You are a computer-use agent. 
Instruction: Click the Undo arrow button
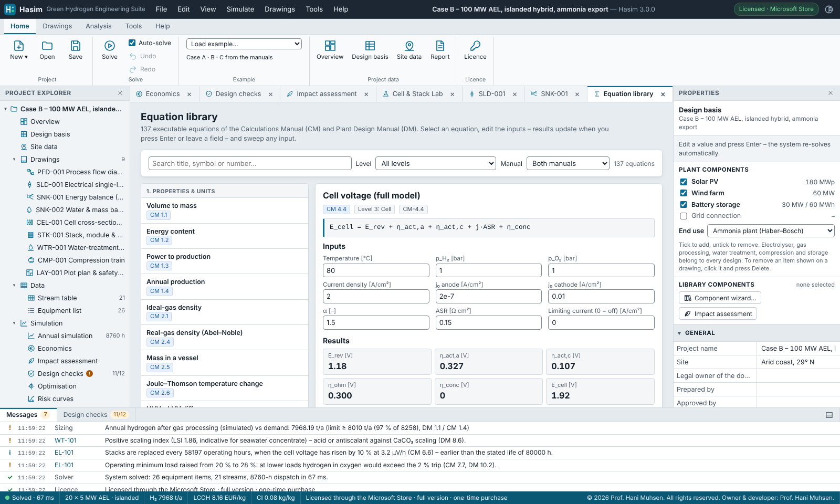click(x=143, y=56)
